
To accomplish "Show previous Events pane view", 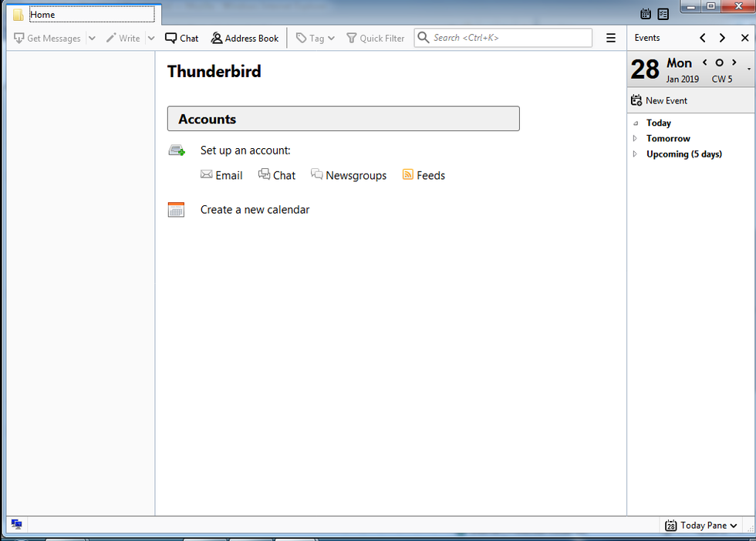I will point(703,38).
